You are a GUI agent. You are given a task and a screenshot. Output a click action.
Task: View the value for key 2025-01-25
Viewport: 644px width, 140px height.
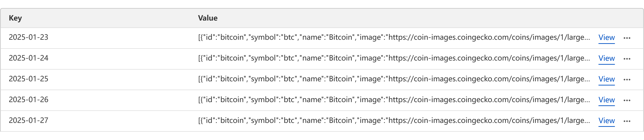(x=606, y=79)
